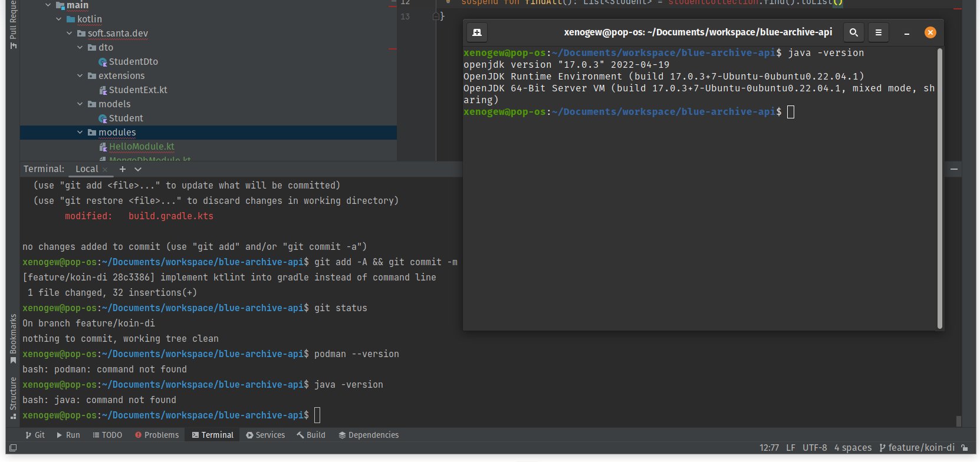Viewport: 980px width, 462px height.
Task: Open the Bookmarks side panel
Action: click(13, 339)
